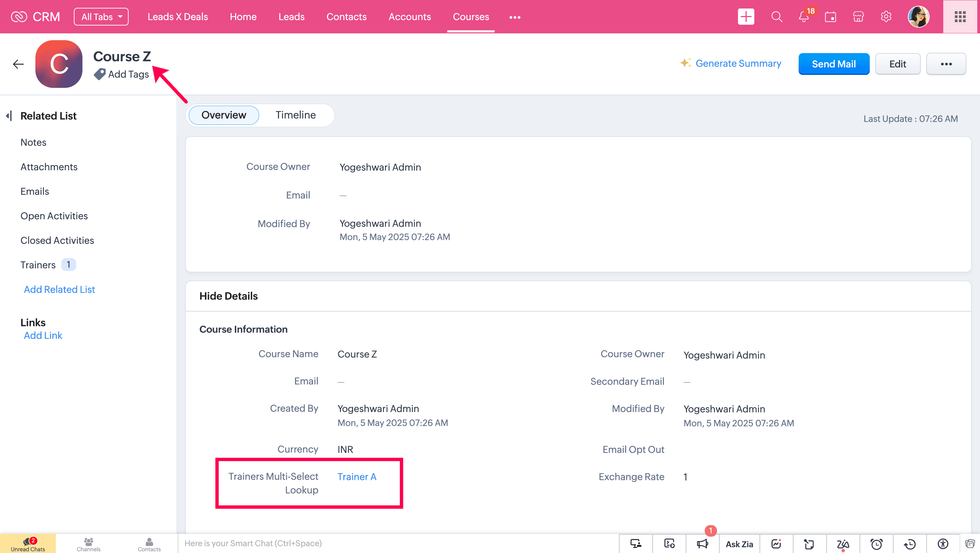Switch to the Timeline tab
This screenshot has height=553, width=980.
click(x=296, y=115)
